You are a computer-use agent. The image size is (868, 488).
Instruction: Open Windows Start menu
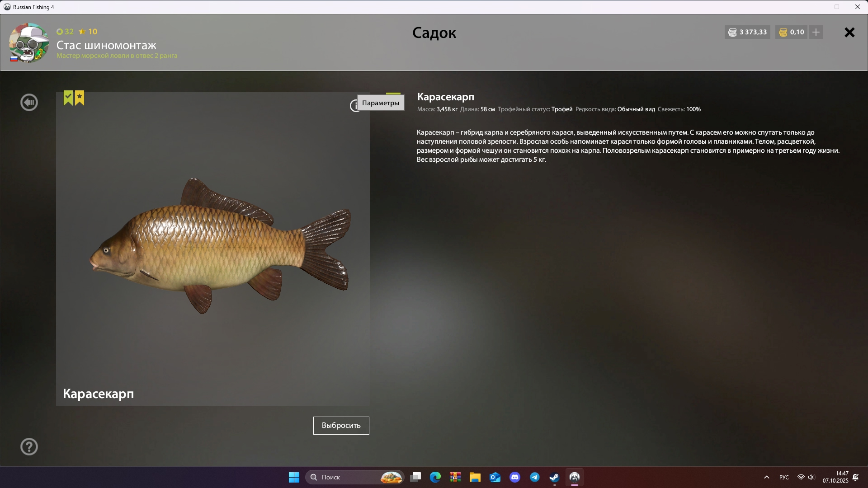point(294,477)
